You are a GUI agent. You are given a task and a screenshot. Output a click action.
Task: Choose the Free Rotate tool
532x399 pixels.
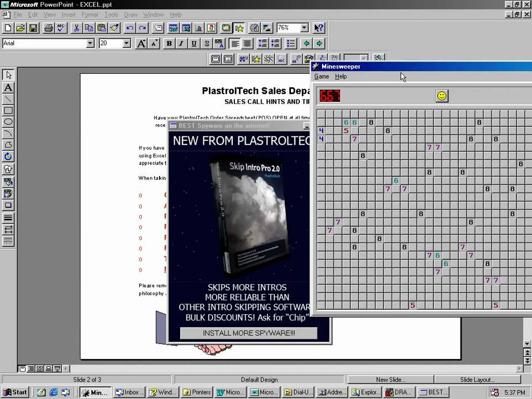click(8, 157)
